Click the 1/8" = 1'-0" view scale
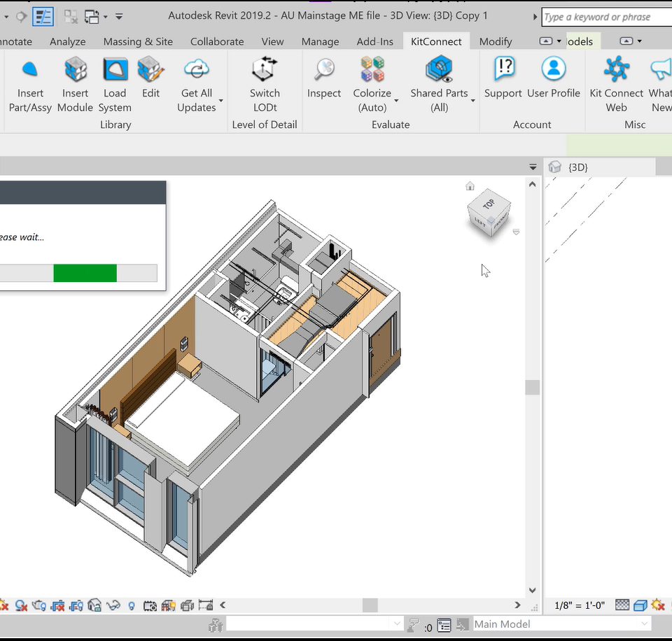 pyautogui.click(x=580, y=605)
